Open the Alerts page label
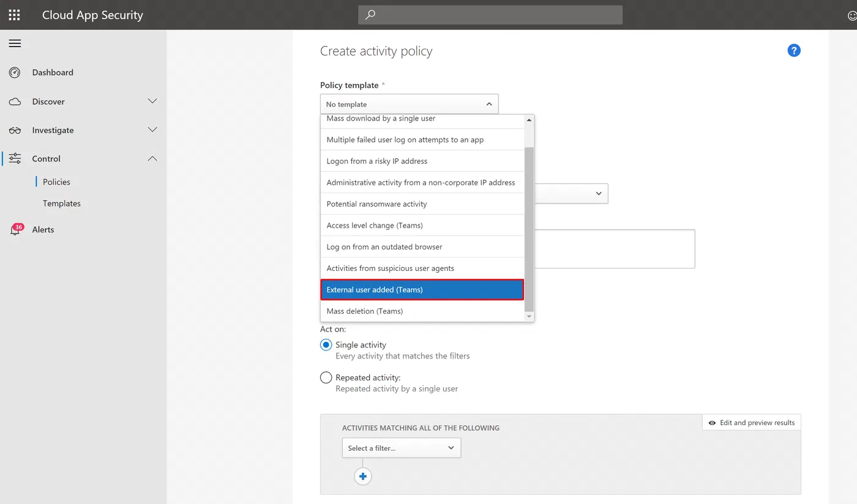Screen dimensions: 857x504 click(x=43, y=229)
